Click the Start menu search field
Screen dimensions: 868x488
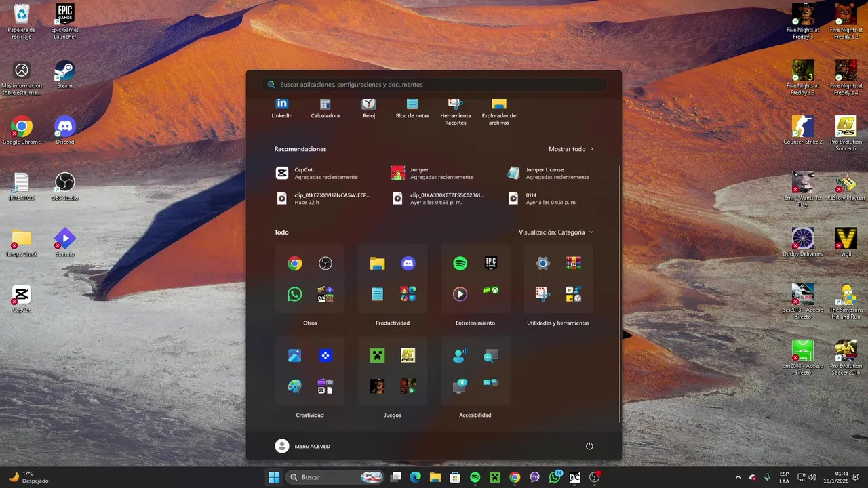pyautogui.click(x=434, y=85)
